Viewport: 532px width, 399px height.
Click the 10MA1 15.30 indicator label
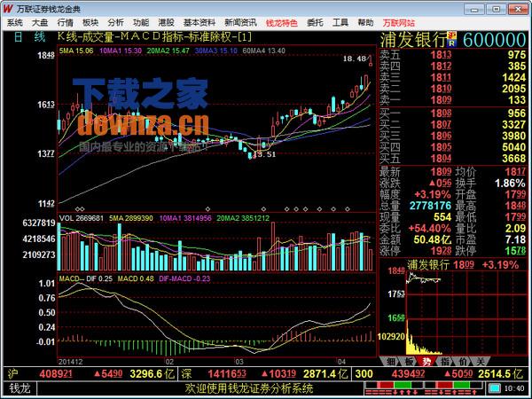[121, 51]
